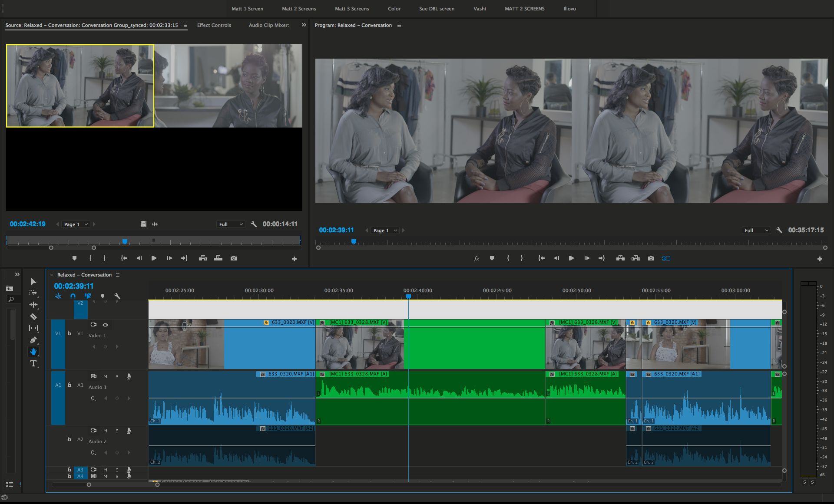Open the timeline wrench display settings
The image size is (834, 504).
pos(117,296)
